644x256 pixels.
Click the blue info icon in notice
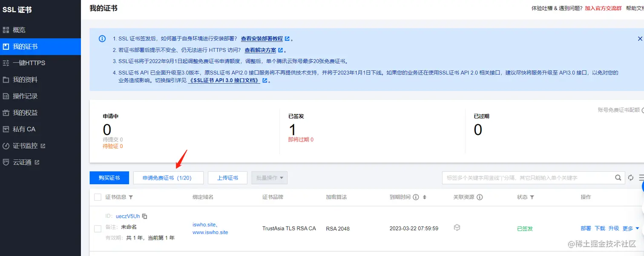click(102, 39)
